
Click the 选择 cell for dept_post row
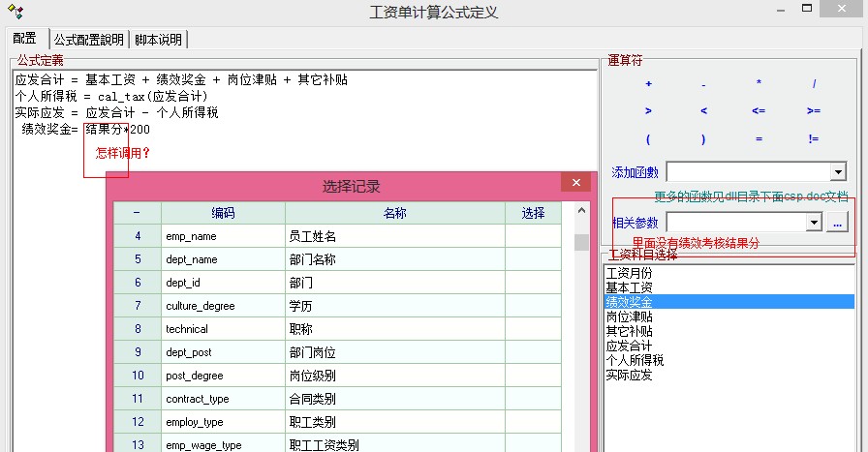(x=533, y=352)
